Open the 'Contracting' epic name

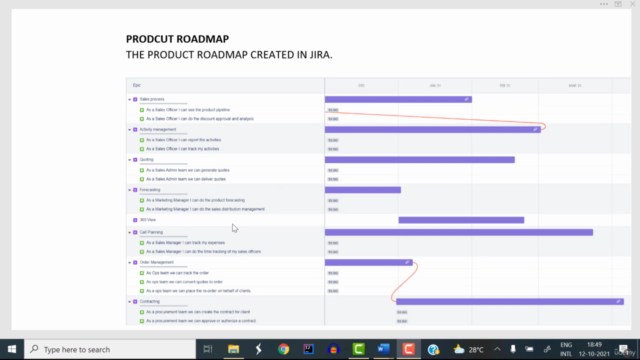(150, 302)
